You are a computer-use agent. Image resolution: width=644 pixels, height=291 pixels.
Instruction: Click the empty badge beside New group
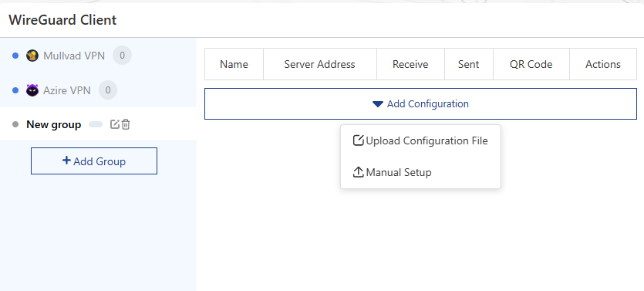tap(96, 124)
